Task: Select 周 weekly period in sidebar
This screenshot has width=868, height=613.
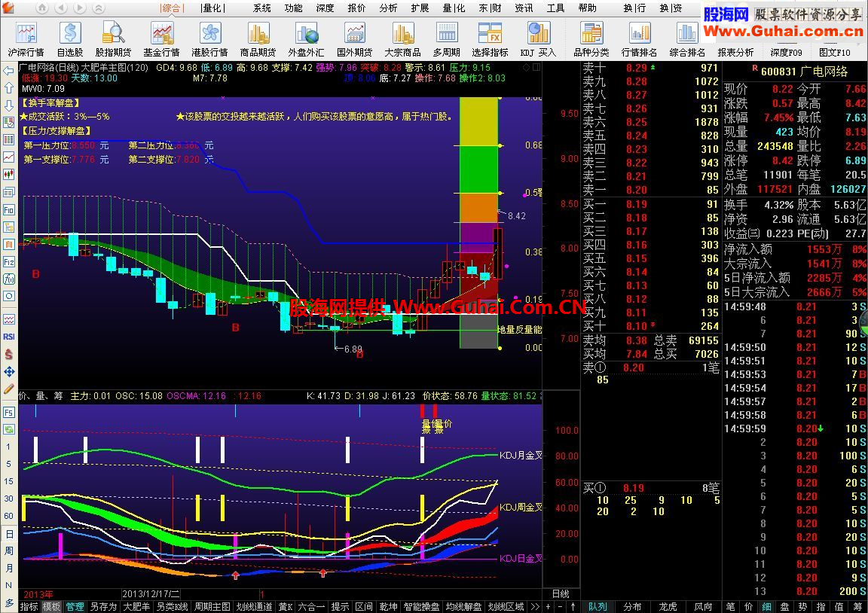Action: click(9, 551)
